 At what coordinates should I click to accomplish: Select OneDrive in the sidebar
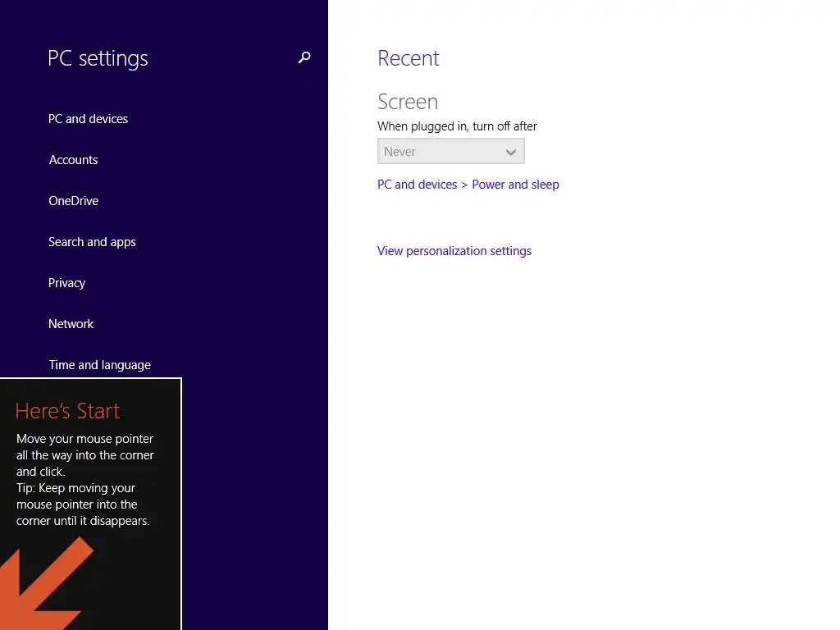[73, 201]
